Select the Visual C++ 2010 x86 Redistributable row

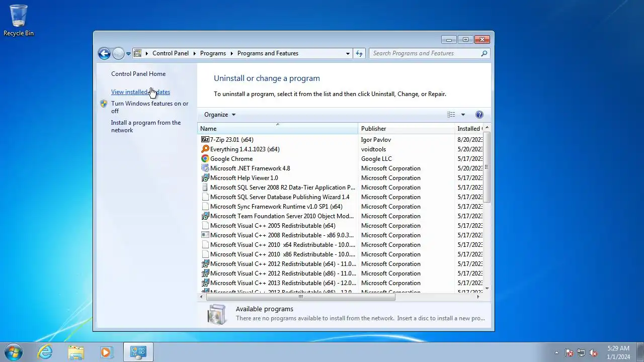pyautogui.click(x=340, y=254)
